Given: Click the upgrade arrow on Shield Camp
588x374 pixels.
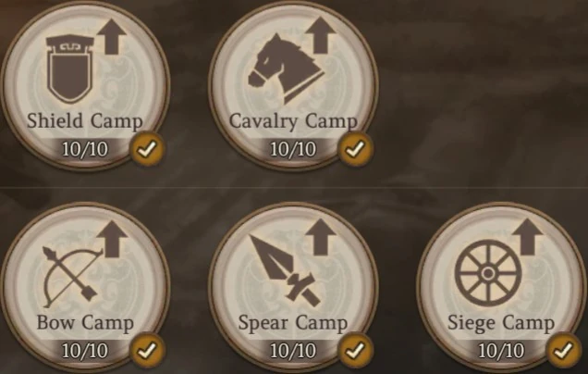Looking at the screenshot, I should [x=111, y=37].
